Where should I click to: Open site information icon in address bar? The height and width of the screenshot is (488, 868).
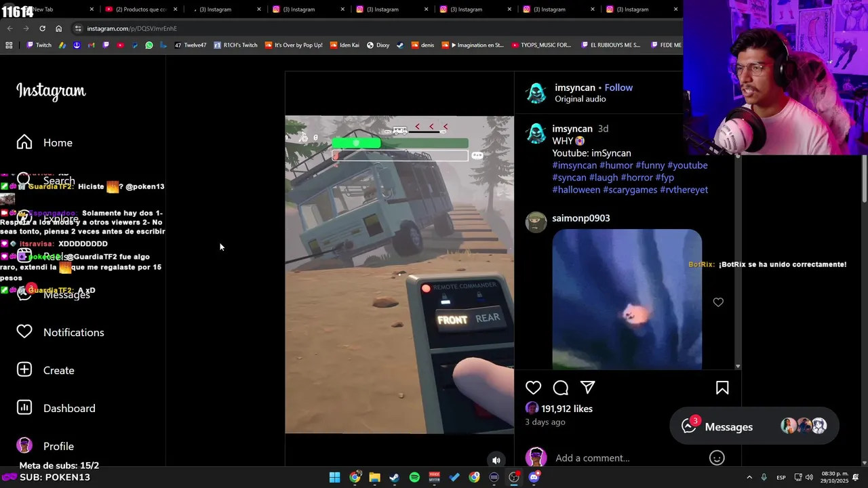coord(78,28)
